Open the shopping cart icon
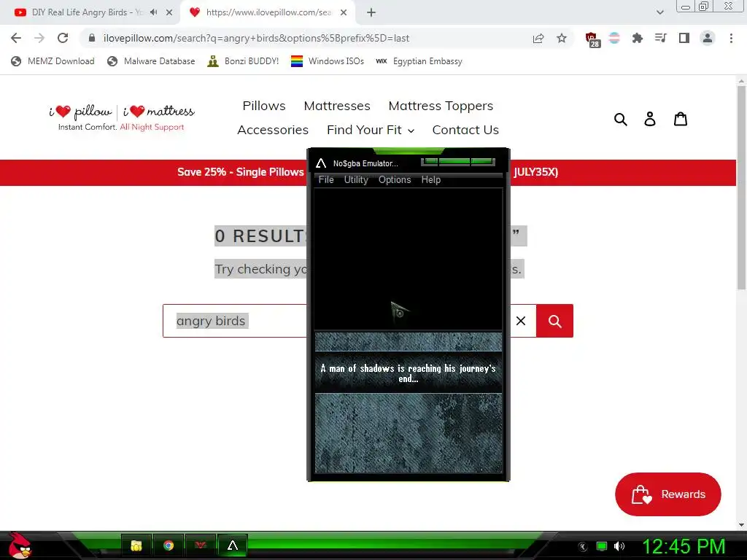Screen dimensions: 747x560 point(681,119)
